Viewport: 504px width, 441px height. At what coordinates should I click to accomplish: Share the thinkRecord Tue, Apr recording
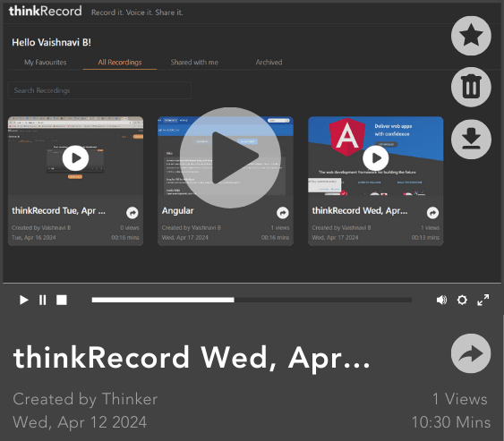click(x=132, y=213)
